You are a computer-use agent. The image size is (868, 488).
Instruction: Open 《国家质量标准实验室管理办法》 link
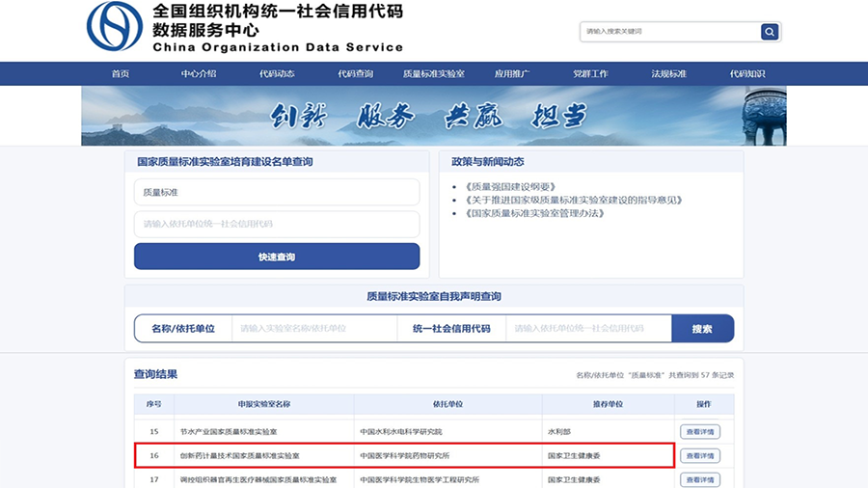pyautogui.click(x=533, y=213)
